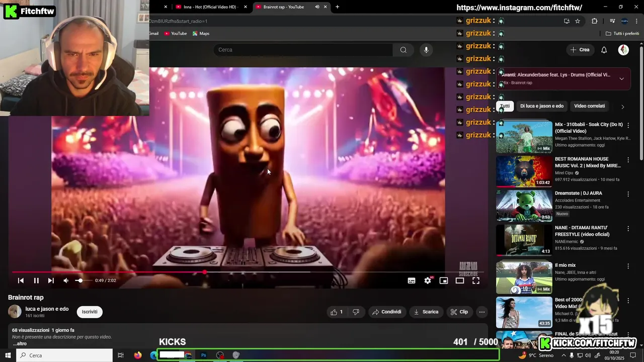Mute the video player volume
This screenshot has width=644, height=362.
(x=66, y=281)
